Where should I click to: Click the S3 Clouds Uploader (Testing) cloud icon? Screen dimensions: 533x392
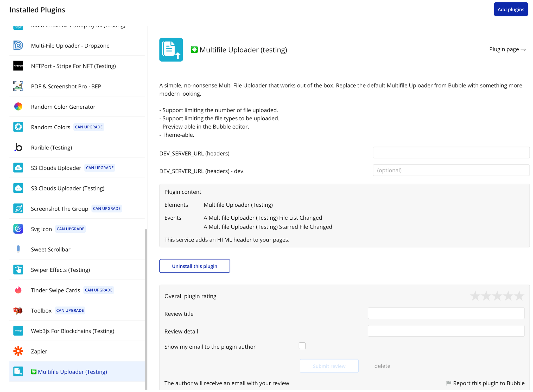tap(18, 188)
